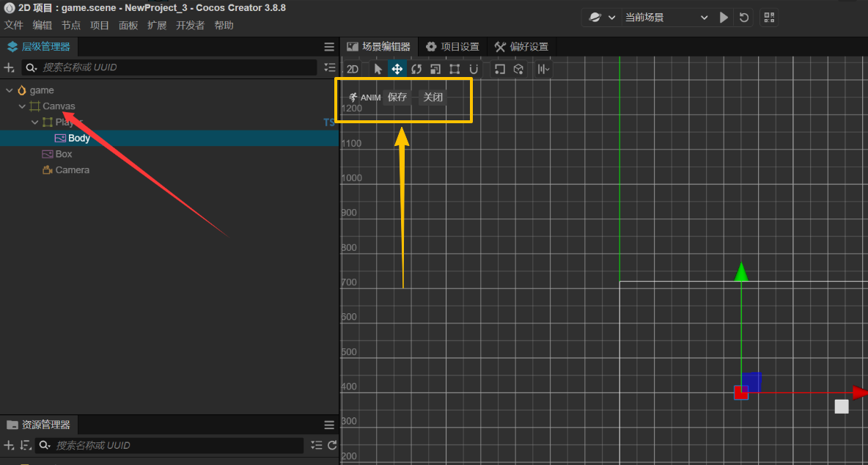
Task: Click the ANIM running-figure icon
Action: tap(353, 98)
